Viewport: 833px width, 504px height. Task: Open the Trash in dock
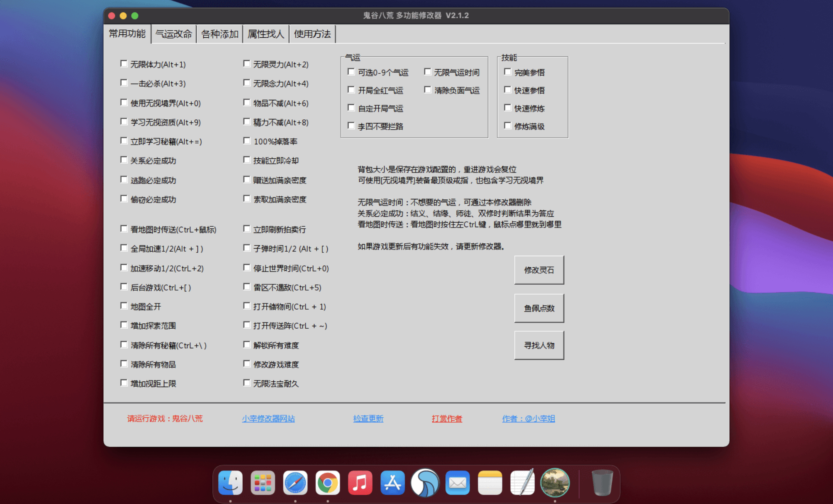tap(602, 483)
